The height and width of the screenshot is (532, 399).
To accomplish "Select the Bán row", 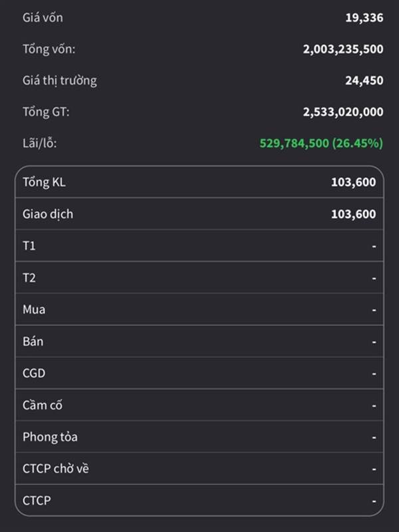I will 199,342.
